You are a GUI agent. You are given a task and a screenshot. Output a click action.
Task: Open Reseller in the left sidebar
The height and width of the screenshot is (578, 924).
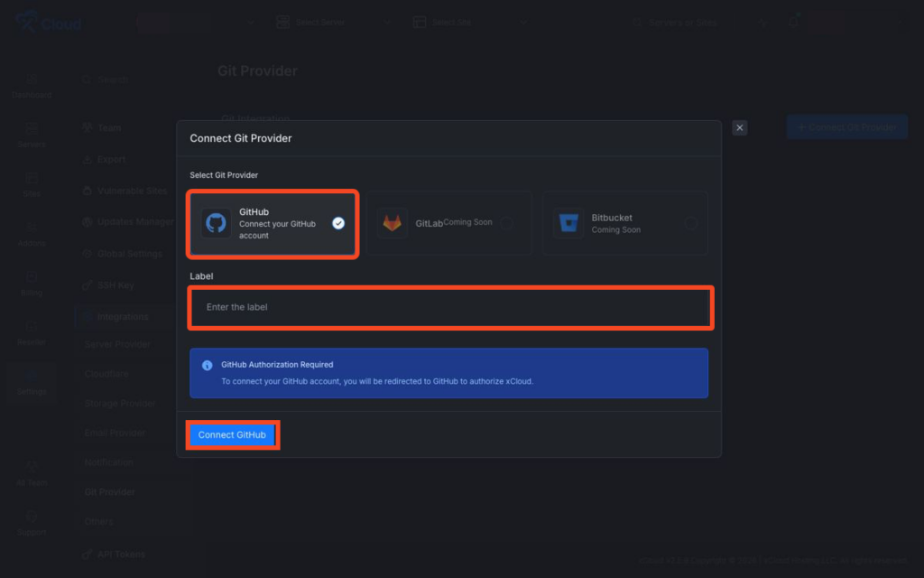tap(32, 334)
